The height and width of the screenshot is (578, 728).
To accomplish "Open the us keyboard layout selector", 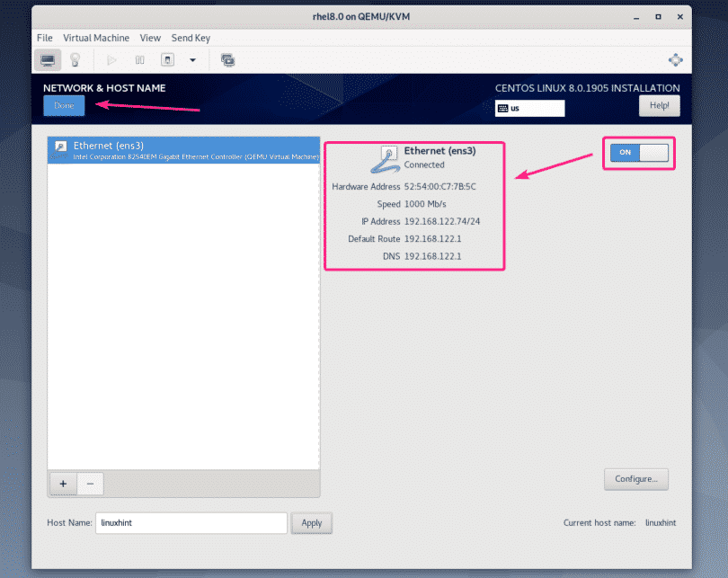I will pos(529,108).
